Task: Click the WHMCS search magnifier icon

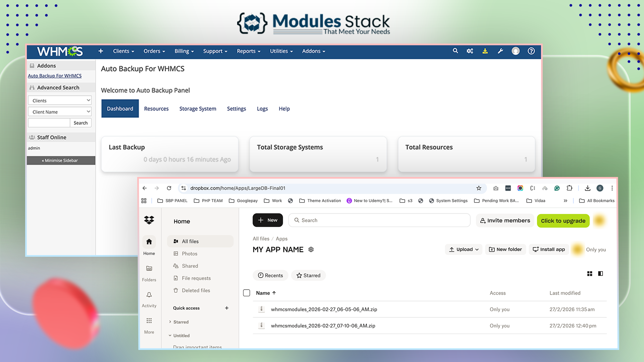Action: coord(455,51)
